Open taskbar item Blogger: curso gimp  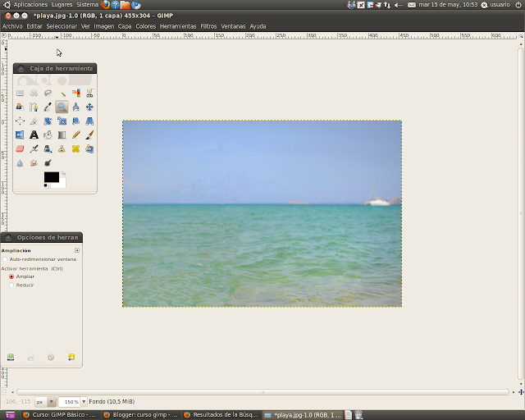coord(140,415)
